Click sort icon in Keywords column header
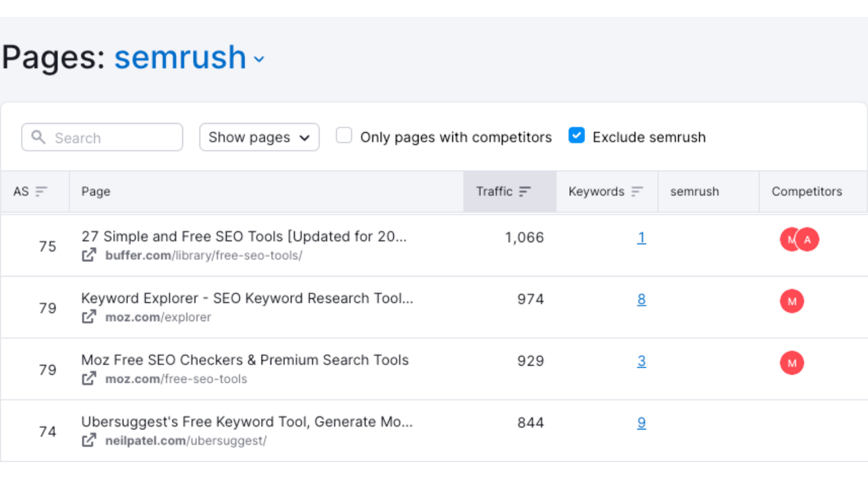This screenshot has height=488, width=868. tap(637, 191)
